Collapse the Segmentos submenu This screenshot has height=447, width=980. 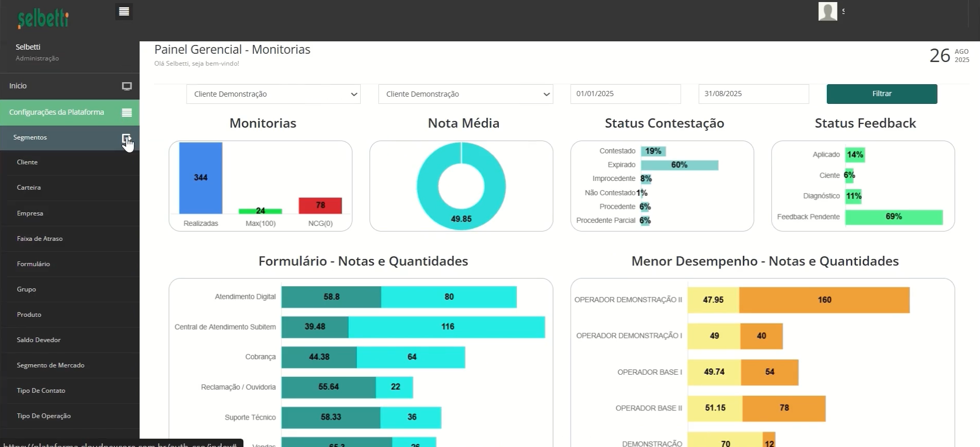pyautogui.click(x=30, y=137)
